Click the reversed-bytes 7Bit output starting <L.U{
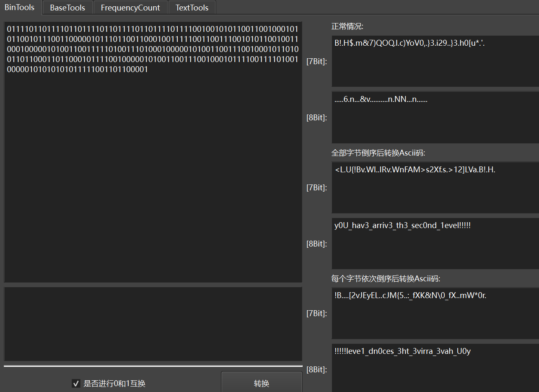 pos(435,187)
